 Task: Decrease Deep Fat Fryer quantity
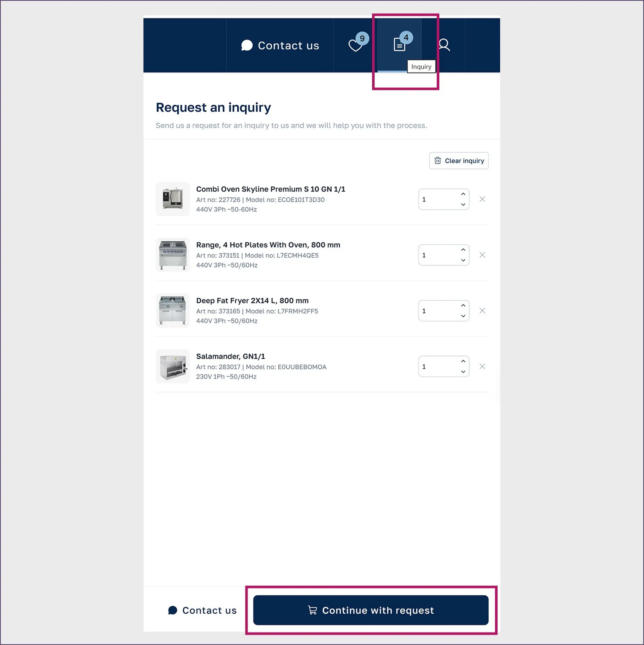[x=463, y=316]
